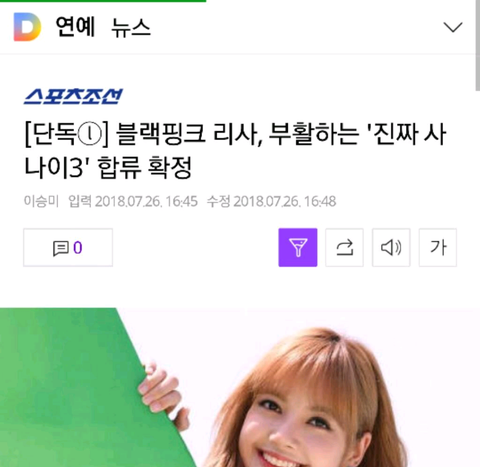The image size is (480, 467).
Task: Click reporter name 이승미
Action: pyautogui.click(x=41, y=201)
